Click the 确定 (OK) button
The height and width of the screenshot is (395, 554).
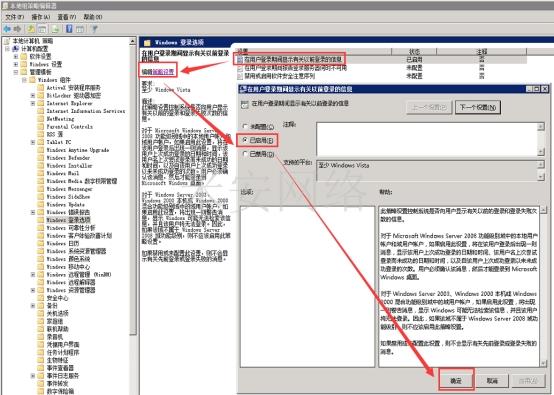pos(456,381)
